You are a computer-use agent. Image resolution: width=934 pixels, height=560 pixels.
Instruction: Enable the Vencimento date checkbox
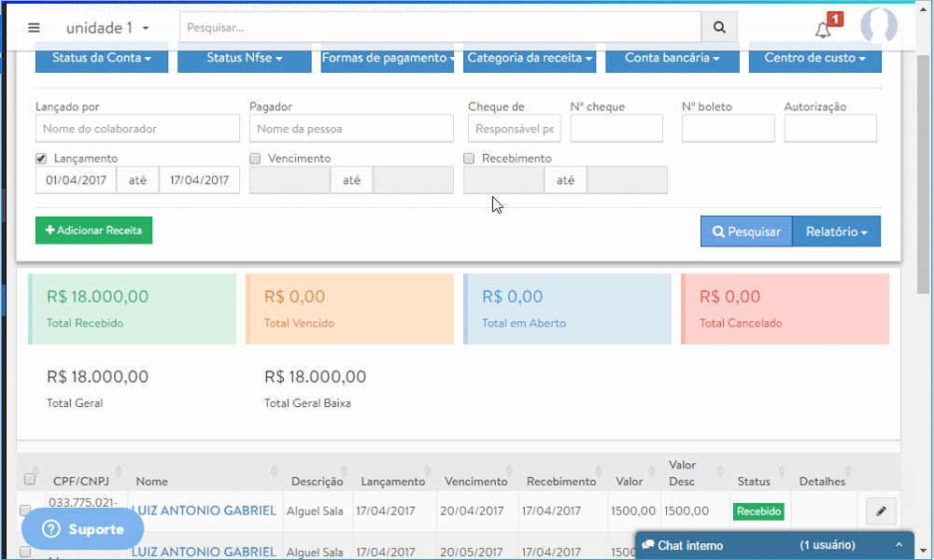tap(255, 159)
